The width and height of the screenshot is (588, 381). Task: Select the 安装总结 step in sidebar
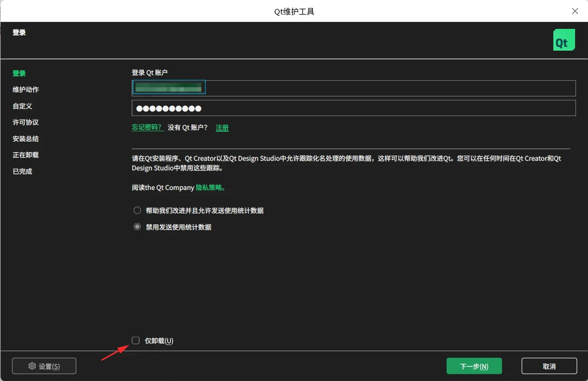pyautogui.click(x=25, y=138)
